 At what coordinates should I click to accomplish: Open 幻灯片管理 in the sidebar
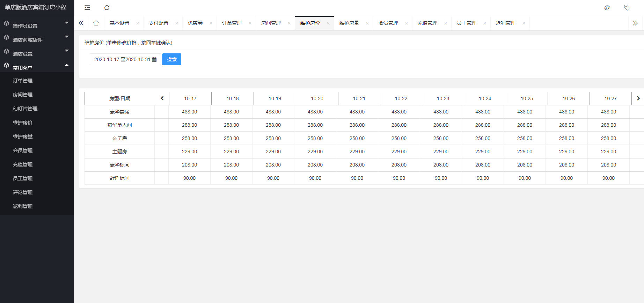[x=25, y=109]
